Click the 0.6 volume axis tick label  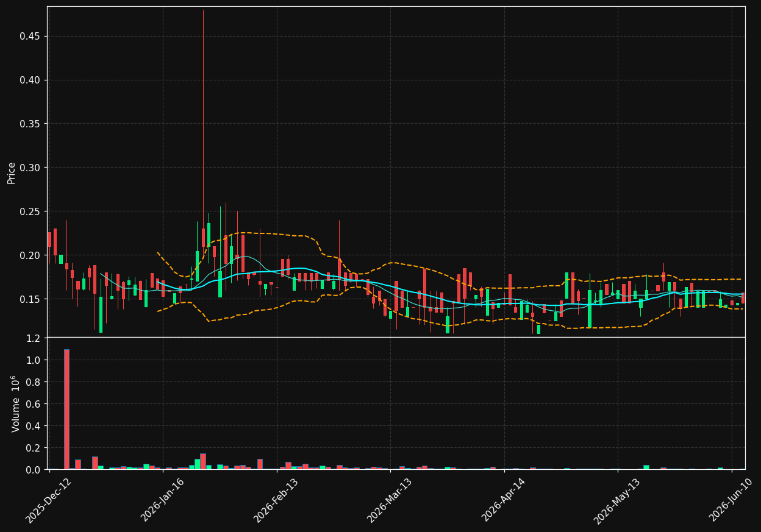point(34,404)
